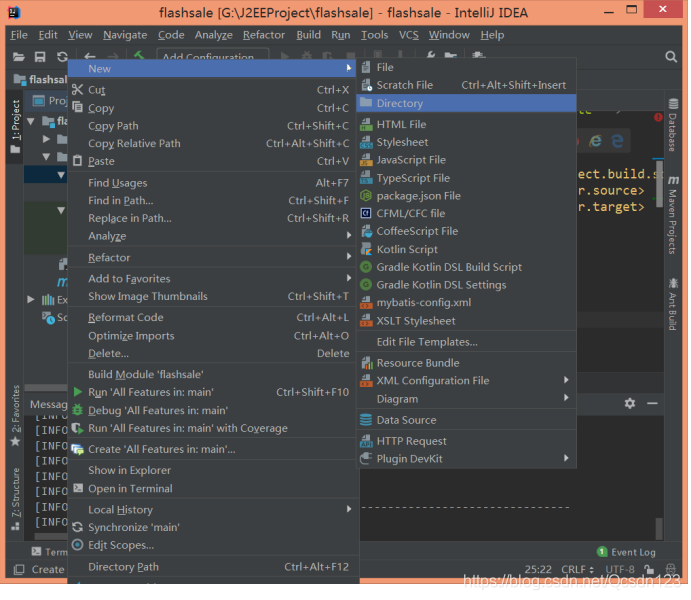691x600 pixels.
Task: Open the Structure tool window
Action: pos(15,499)
